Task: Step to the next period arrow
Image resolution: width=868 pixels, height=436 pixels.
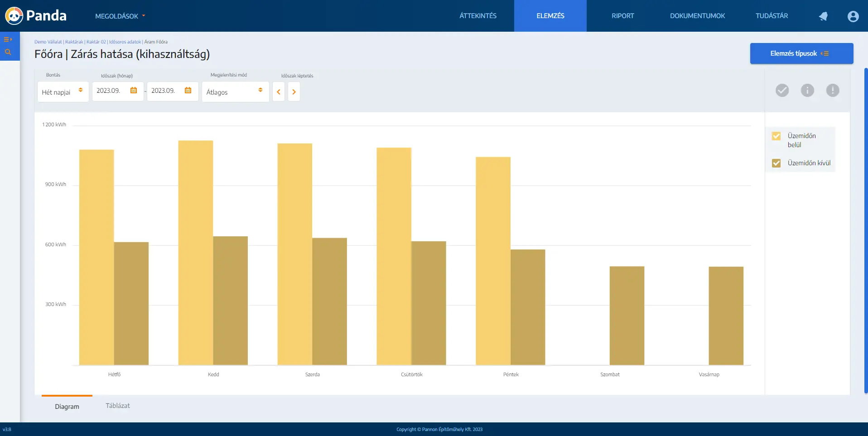Action: pos(294,92)
